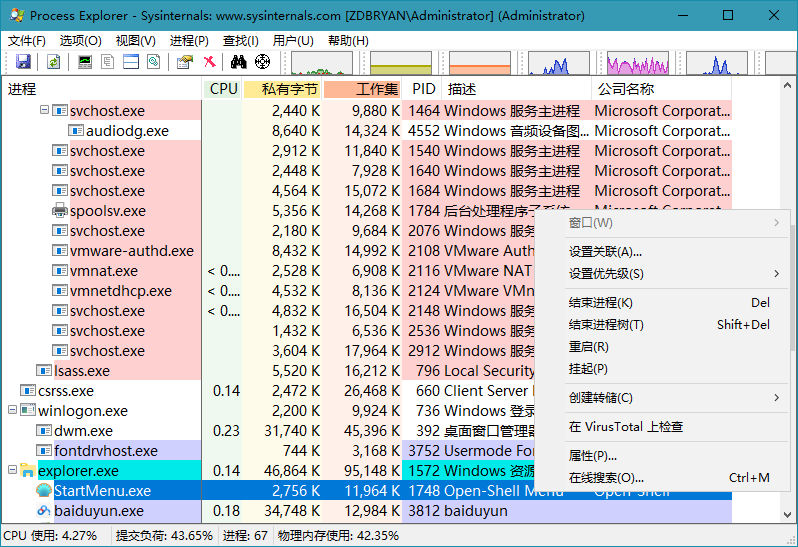Viewport: 798px width, 547px height.
Task: Click the Process Explorer title bar app icon
Action: tap(17, 15)
